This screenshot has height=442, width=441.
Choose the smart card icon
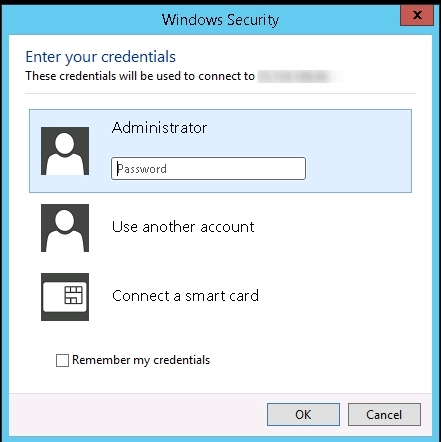[x=65, y=297]
